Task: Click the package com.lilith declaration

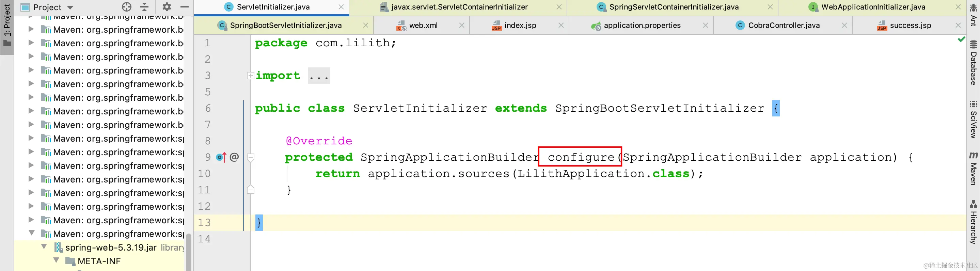Action: (x=325, y=43)
